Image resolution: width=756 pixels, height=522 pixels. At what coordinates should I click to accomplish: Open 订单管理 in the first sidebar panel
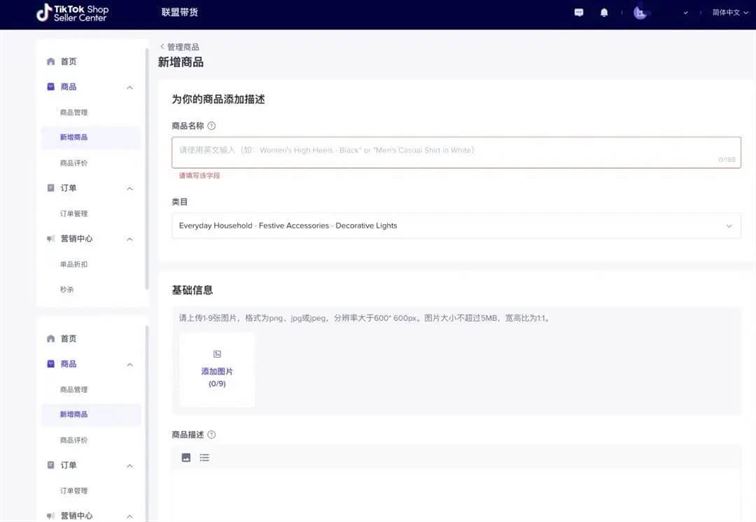(74, 214)
